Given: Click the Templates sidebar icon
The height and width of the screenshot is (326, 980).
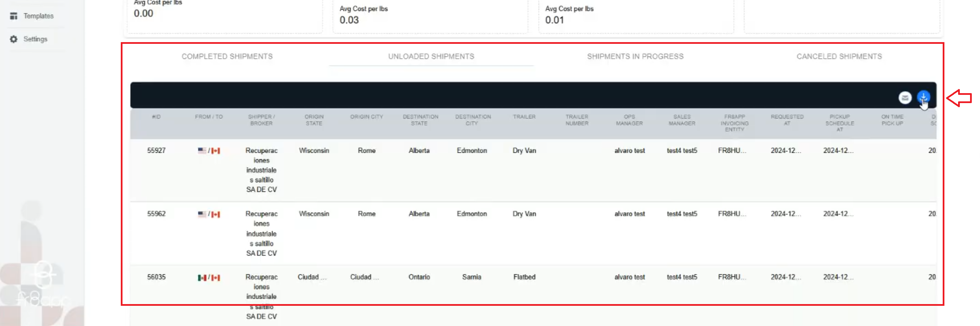Looking at the screenshot, I should tap(14, 16).
